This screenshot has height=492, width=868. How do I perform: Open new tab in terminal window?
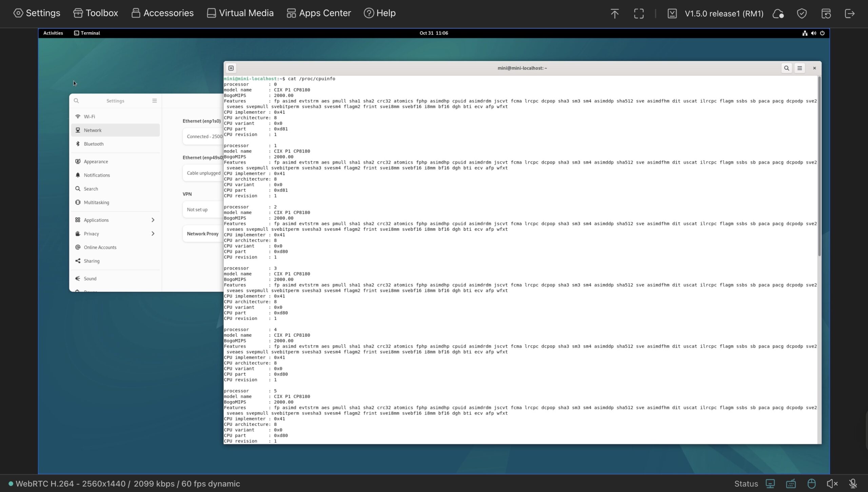(x=231, y=68)
